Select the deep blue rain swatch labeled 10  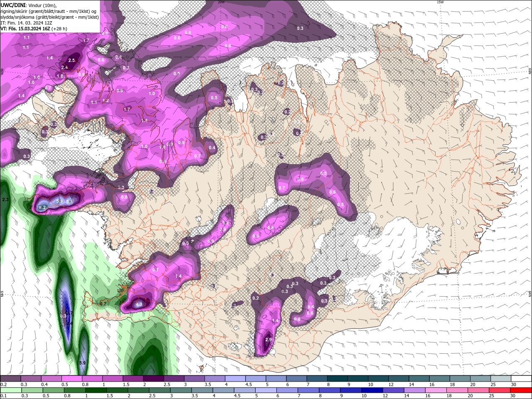(372, 390)
